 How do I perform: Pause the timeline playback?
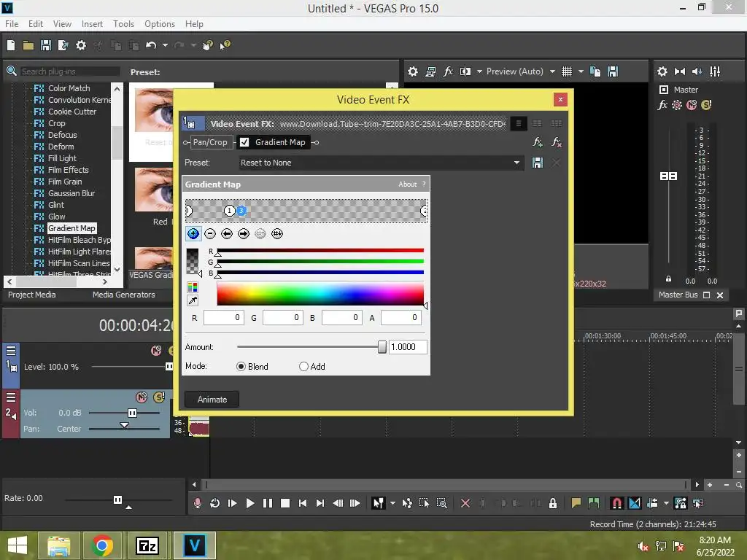click(x=268, y=503)
